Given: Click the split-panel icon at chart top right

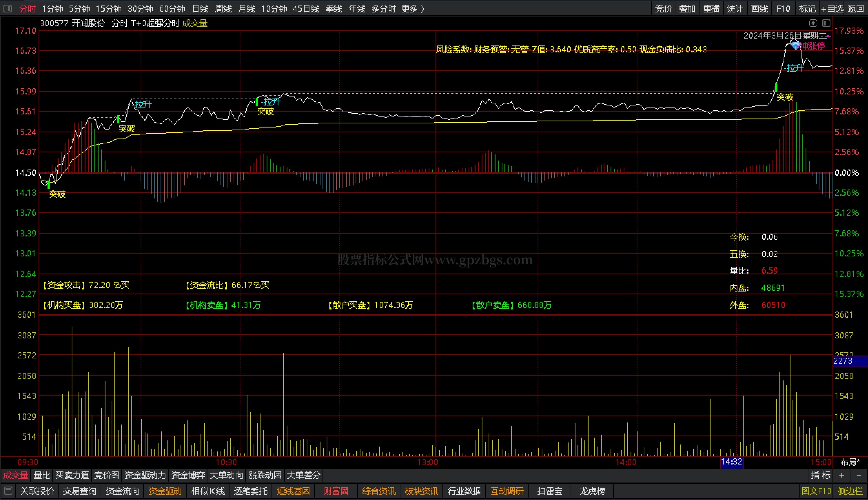Looking at the screenshot, I should (826, 23).
